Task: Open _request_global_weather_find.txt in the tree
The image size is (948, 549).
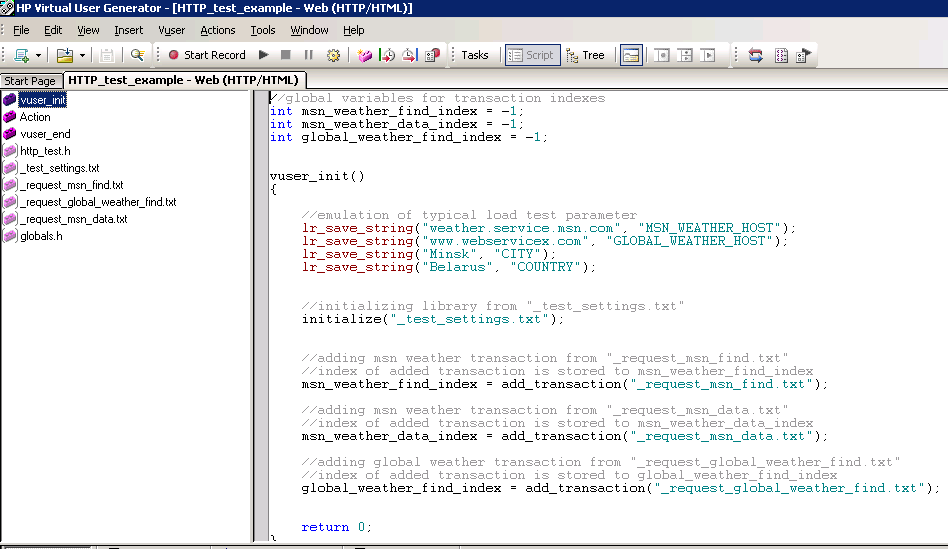Action: coord(98,201)
